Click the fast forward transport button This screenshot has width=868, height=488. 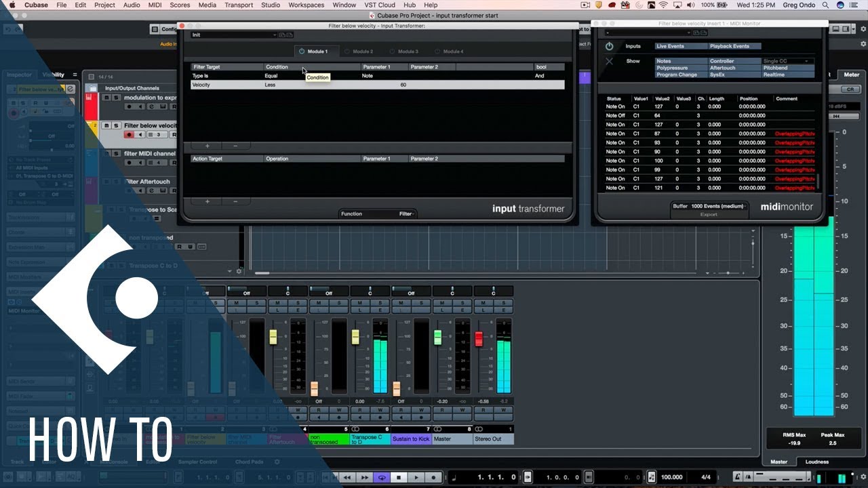pyautogui.click(x=365, y=477)
